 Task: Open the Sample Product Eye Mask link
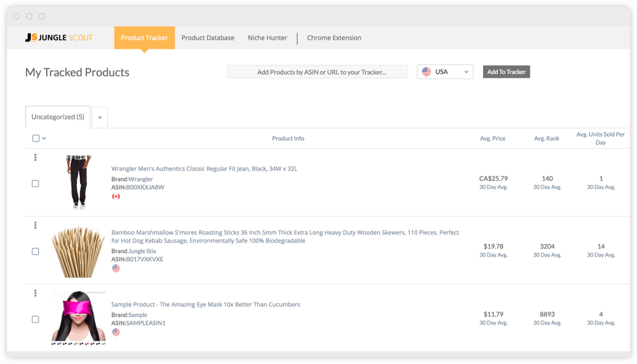click(205, 304)
